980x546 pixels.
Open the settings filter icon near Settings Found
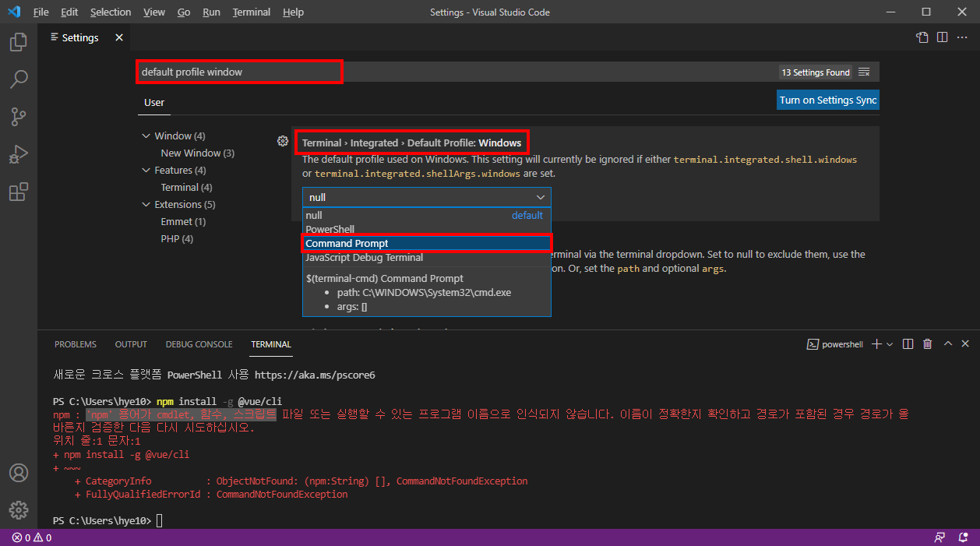pos(864,72)
